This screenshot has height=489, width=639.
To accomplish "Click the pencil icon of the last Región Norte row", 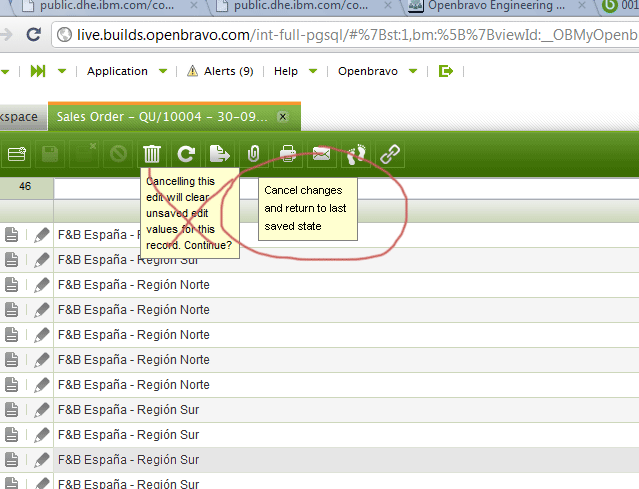I will [x=42, y=385].
